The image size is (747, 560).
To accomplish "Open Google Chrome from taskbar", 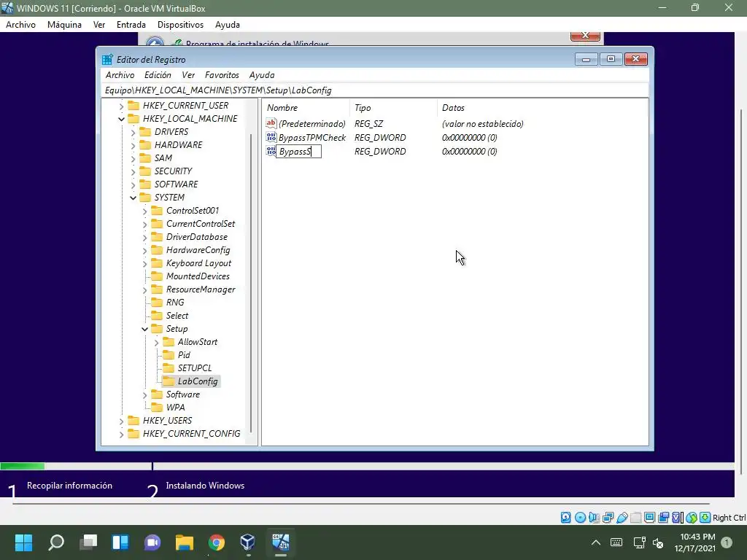I will pyautogui.click(x=216, y=542).
